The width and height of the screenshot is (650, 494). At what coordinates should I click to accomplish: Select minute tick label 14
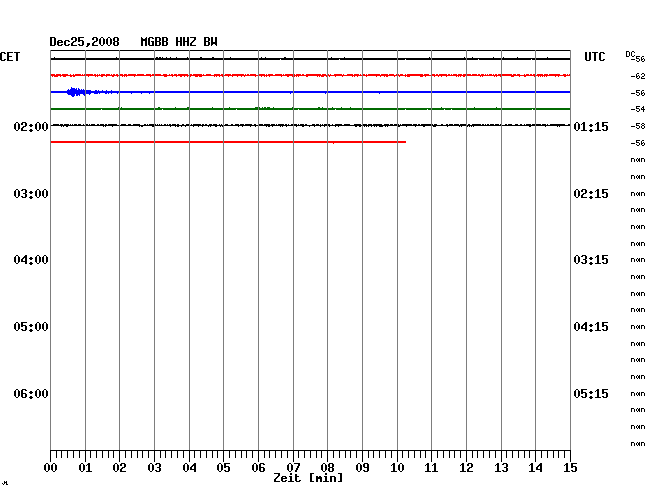point(535,467)
